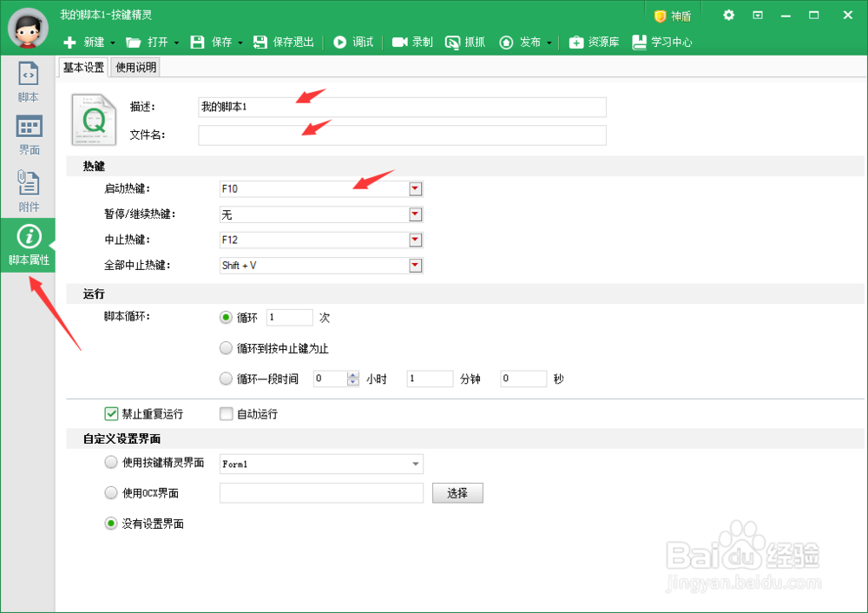Screen dimensions: 868x613
Task: Expand the 保存 dropdown arrow
Action: [x=240, y=43]
